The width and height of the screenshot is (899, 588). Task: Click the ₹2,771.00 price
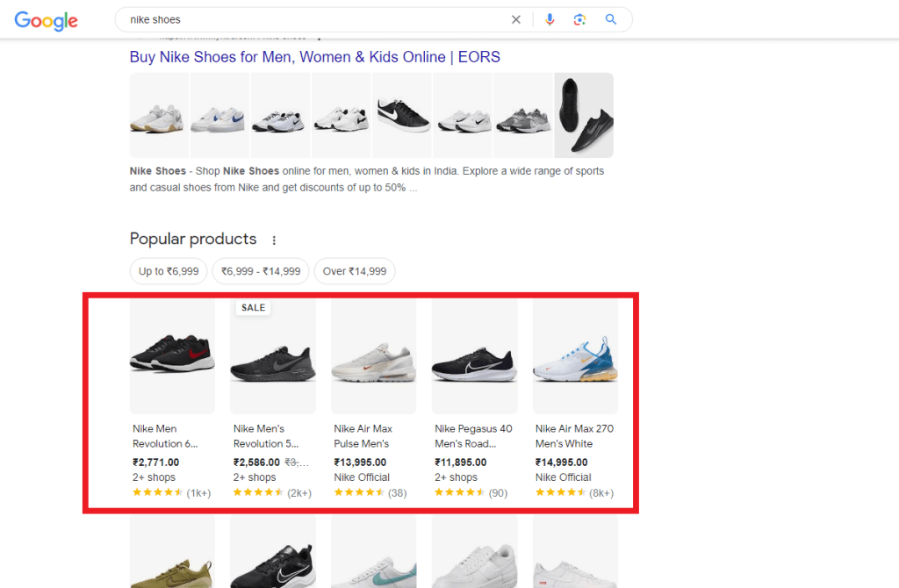pos(156,462)
